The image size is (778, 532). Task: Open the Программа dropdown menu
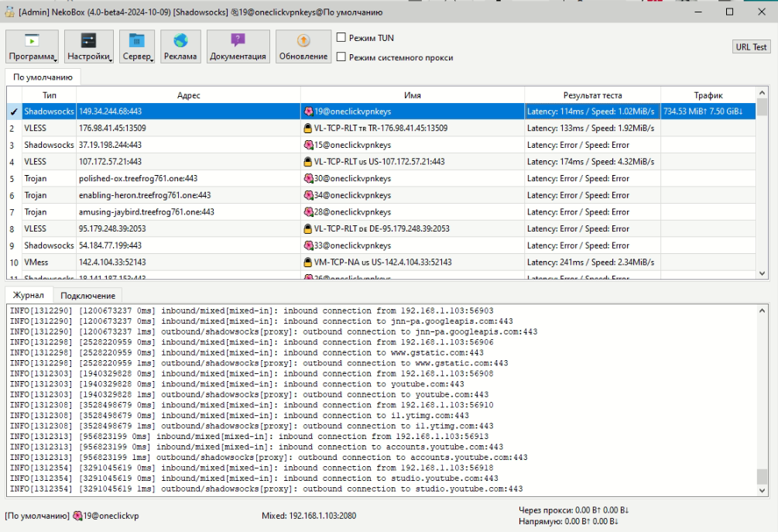point(32,47)
